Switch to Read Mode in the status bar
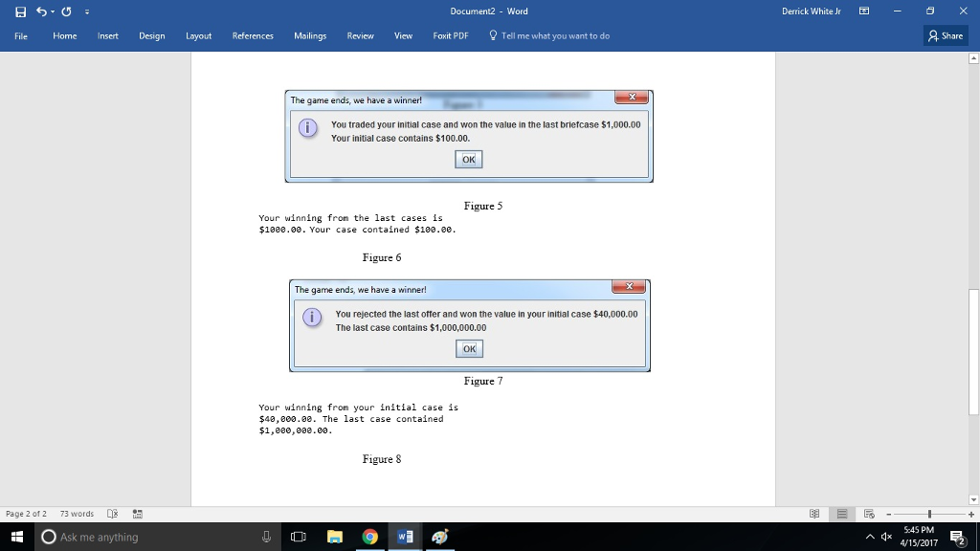Image resolution: width=980 pixels, height=551 pixels. (813, 514)
